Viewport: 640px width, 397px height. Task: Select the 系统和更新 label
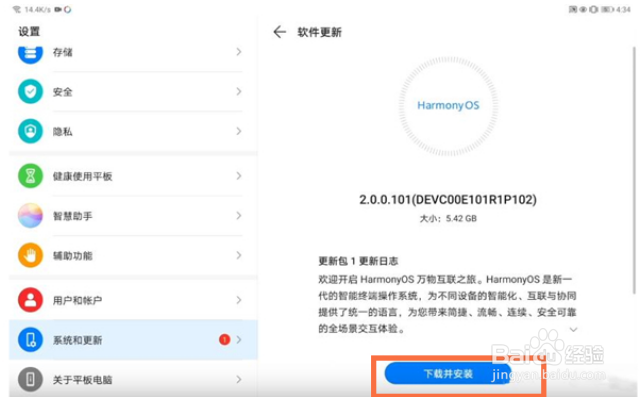77,340
